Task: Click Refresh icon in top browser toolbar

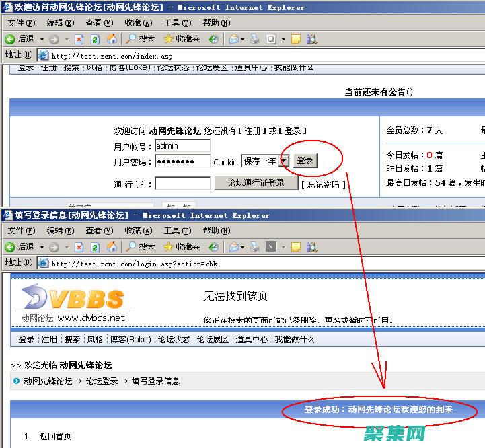Action: coord(96,39)
